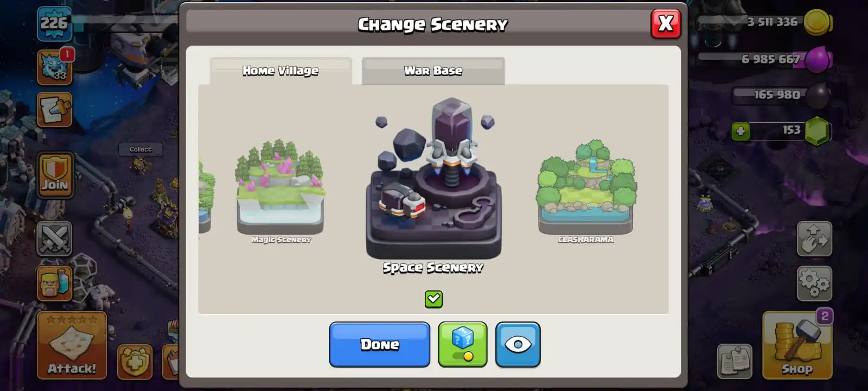Preview scenery with the eye button
868x391 pixels.
pyautogui.click(x=518, y=344)
